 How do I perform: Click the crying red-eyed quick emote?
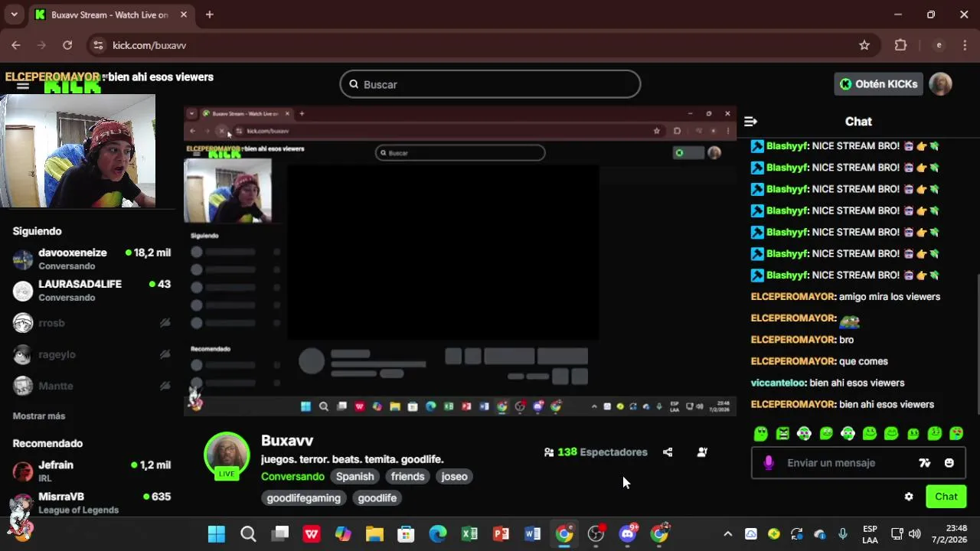click(956, 433)
